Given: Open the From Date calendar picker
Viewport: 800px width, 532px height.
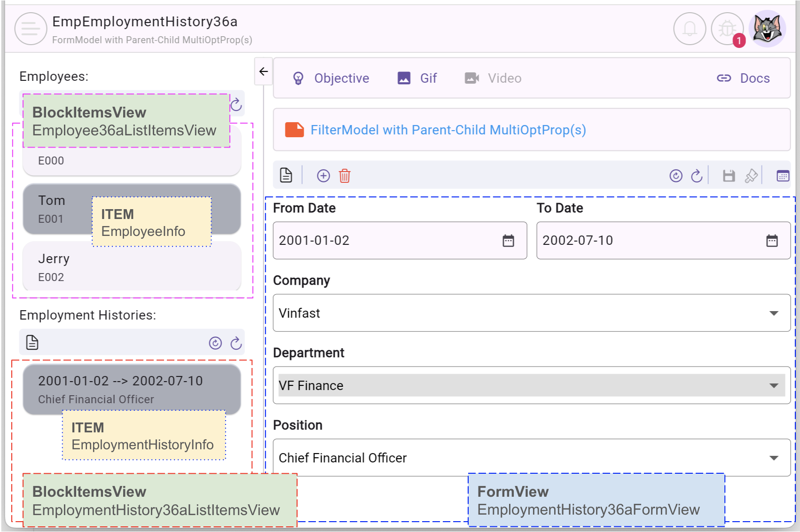Looking at the screenshot, I should pos(508,241).
